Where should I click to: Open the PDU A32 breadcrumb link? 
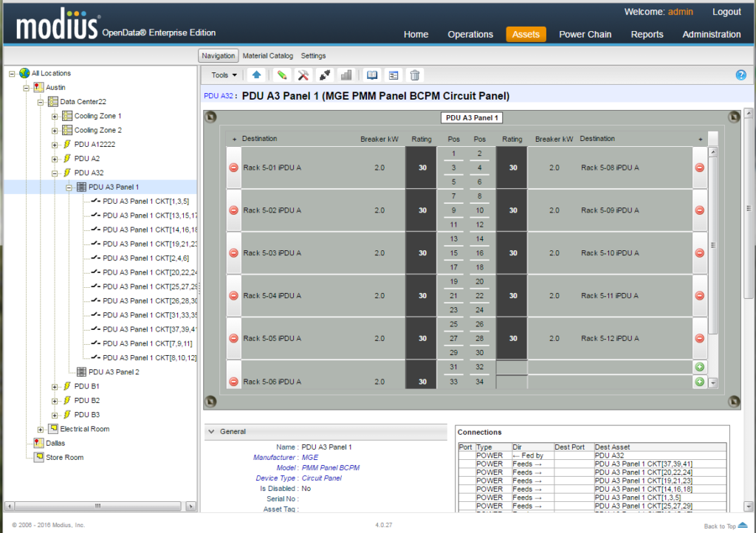point(219,96)
